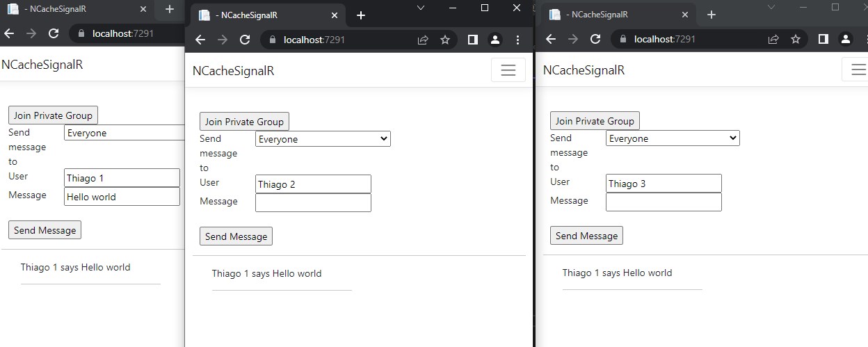This screenshot has width=868, height=347.
Task: Click Send Message in the left window
Action: (45, 230)
